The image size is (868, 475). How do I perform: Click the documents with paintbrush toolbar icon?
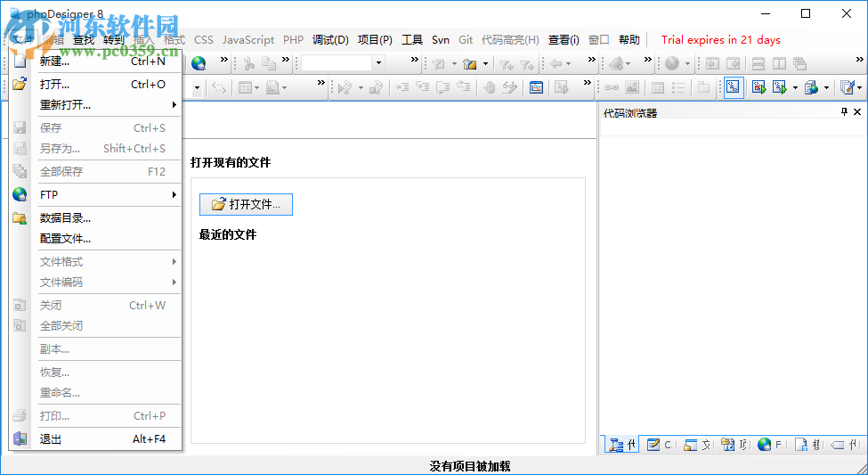(847, 87)
